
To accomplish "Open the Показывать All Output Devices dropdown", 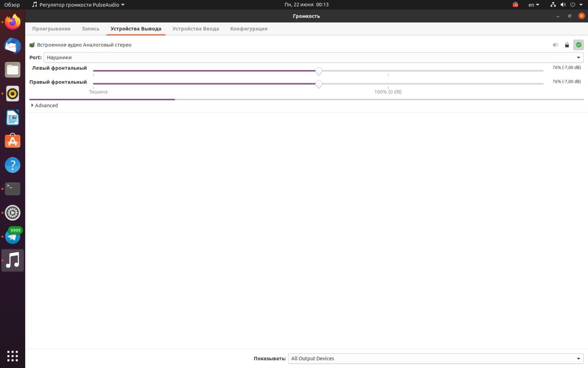I will (x=436, y=358).
